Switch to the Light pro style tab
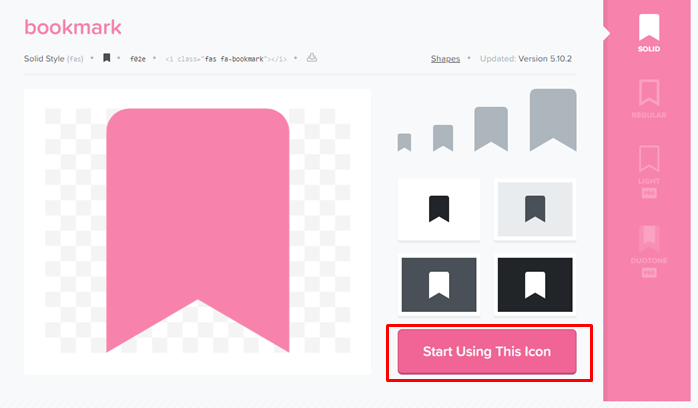The image size is (698, 408). tap(649, 171)
